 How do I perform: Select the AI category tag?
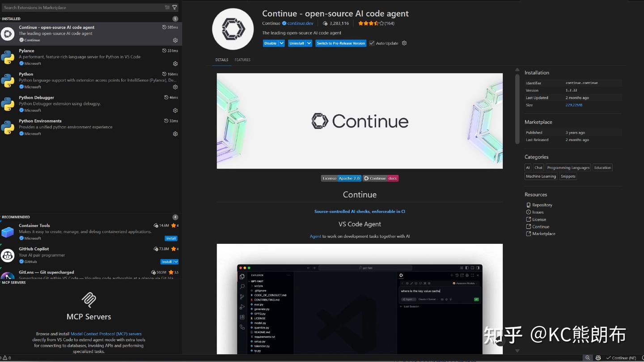pyautogui.click(x=528, y=168)
